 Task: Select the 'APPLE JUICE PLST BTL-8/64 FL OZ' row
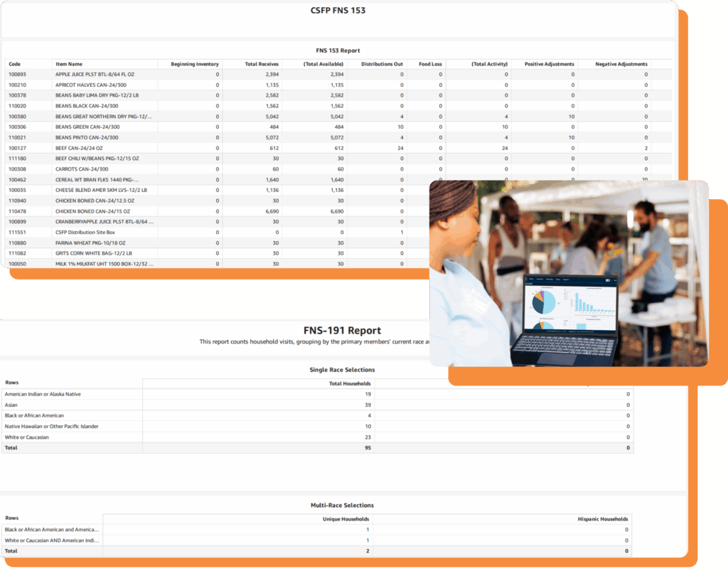pos(338,74)
